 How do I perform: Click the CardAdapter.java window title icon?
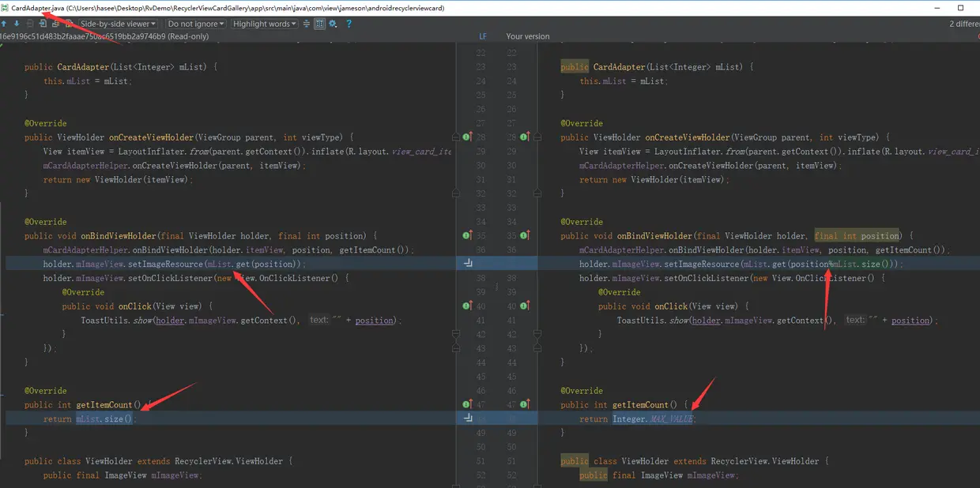pos(5,7)
